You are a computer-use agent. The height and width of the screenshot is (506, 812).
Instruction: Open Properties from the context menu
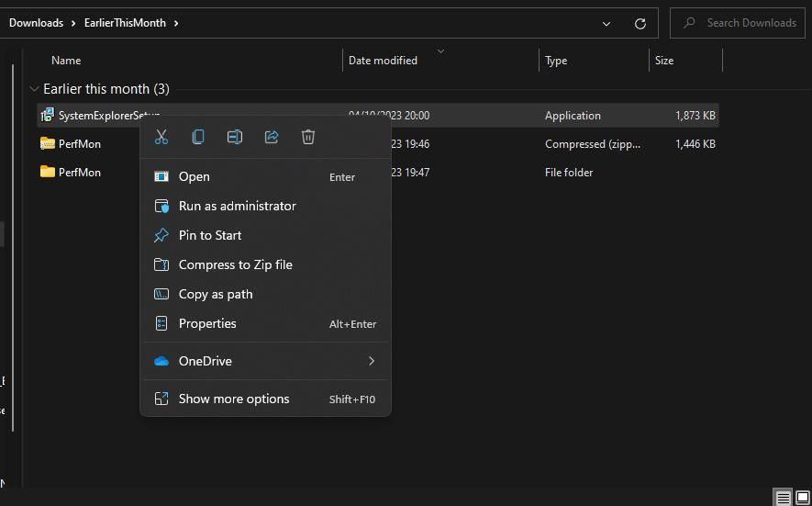coord(207,323)
